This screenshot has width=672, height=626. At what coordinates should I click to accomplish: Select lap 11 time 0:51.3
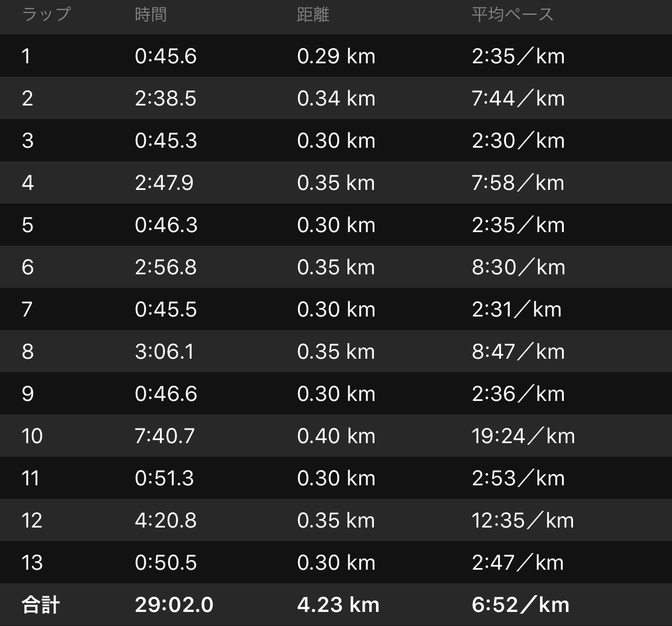pos(164,478)
